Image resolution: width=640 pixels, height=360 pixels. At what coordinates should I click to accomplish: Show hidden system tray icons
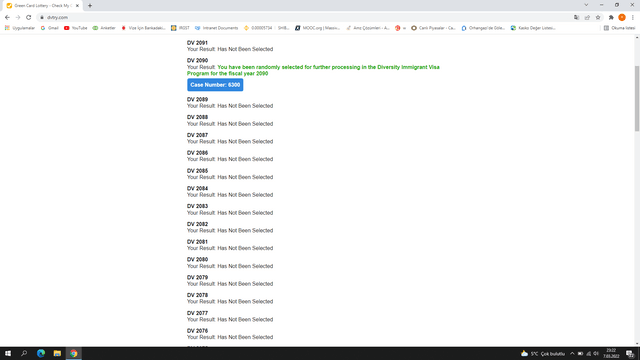pos(572,353)
